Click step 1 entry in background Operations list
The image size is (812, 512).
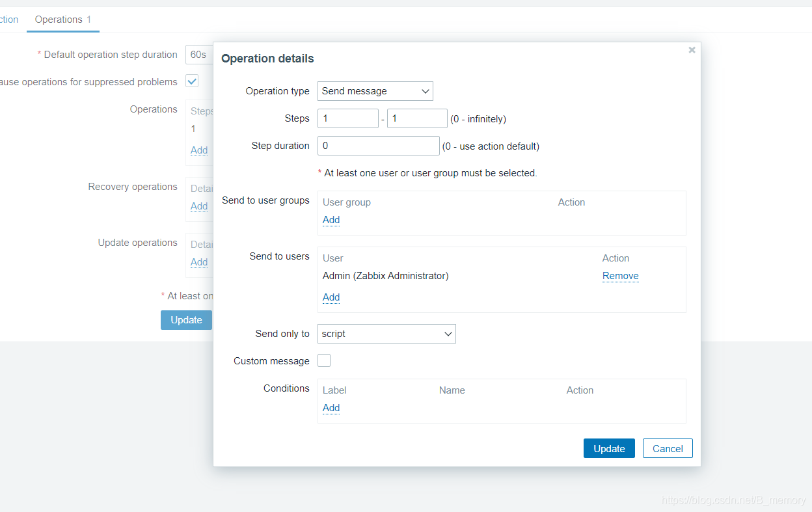(x=193, y=129)
